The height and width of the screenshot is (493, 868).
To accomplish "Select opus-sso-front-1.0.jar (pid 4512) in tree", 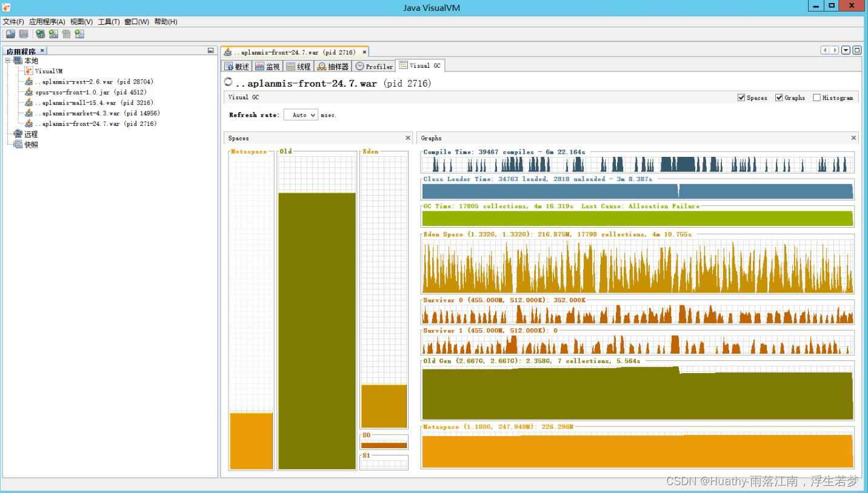I will 91,92.
